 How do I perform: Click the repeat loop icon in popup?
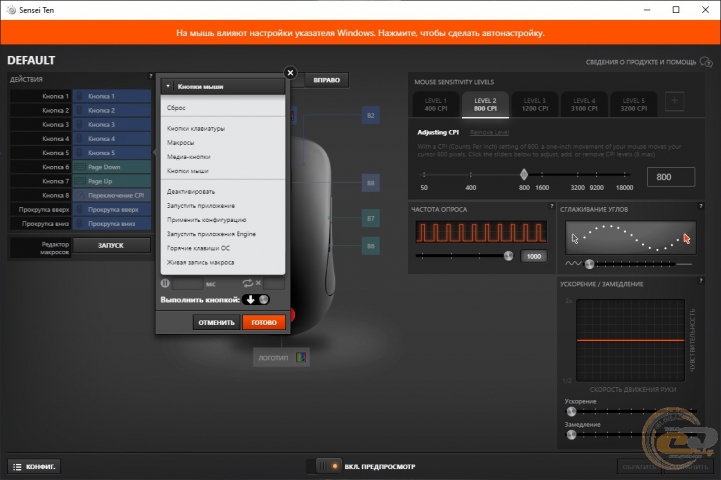pyautogui.click(x=248, y=283)
